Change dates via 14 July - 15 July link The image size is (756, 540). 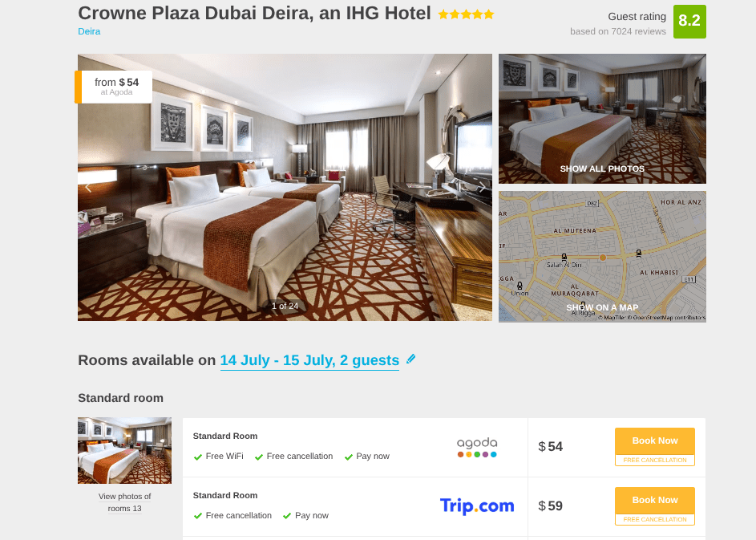pos(309,360)
